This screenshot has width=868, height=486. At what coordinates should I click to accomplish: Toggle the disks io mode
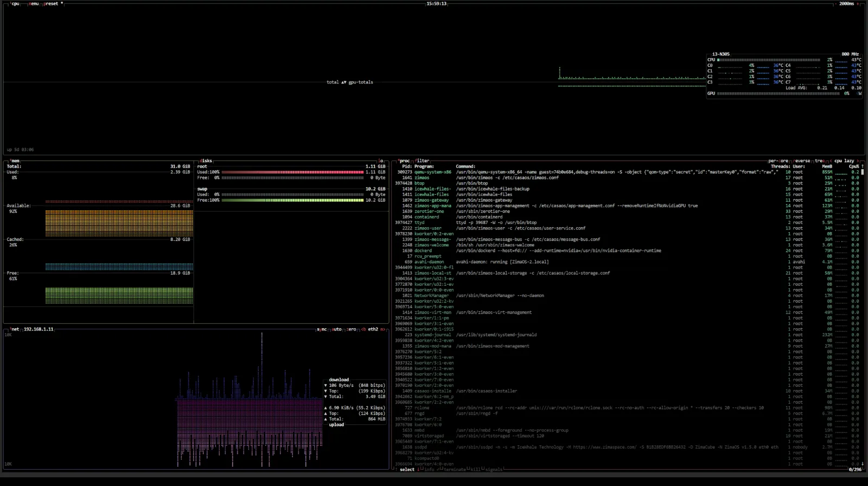(381, 161)
